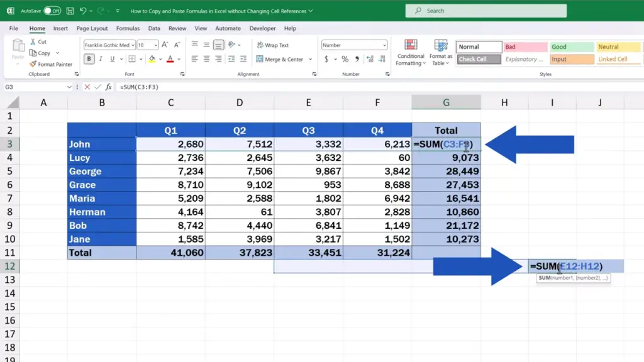The image size is (644, 362).
Task: Click the Save icon in title bar
Action: pyautogui.click(x=70, y=11)
